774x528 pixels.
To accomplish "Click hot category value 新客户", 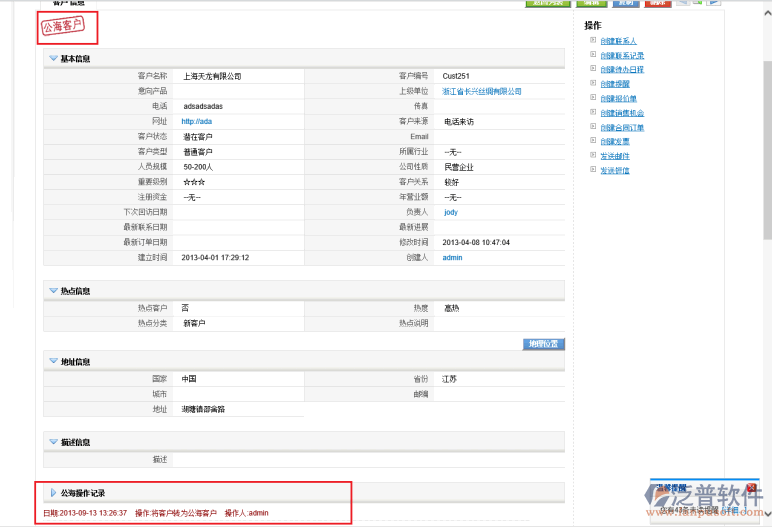I will [x=194, y=323].
